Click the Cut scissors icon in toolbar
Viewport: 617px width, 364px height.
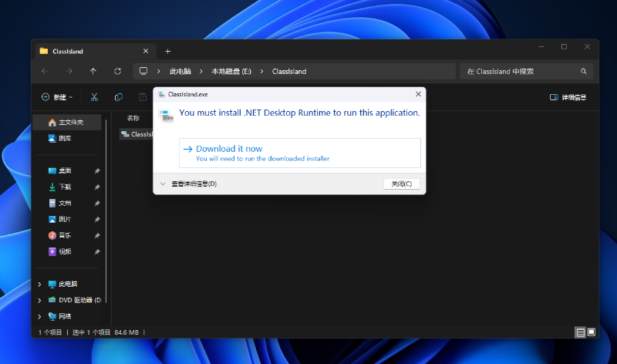(x=94, y=97)
